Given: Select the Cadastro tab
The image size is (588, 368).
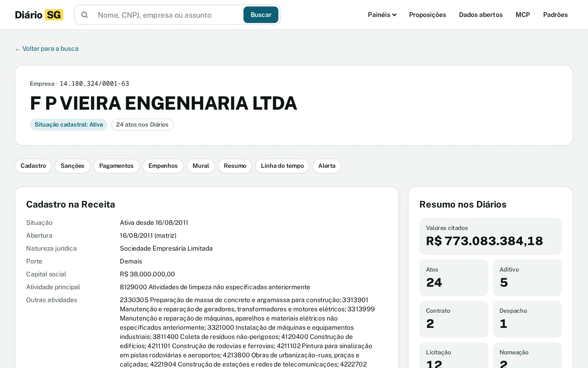Looking at the screenshot, I should (x=33, y=166).
